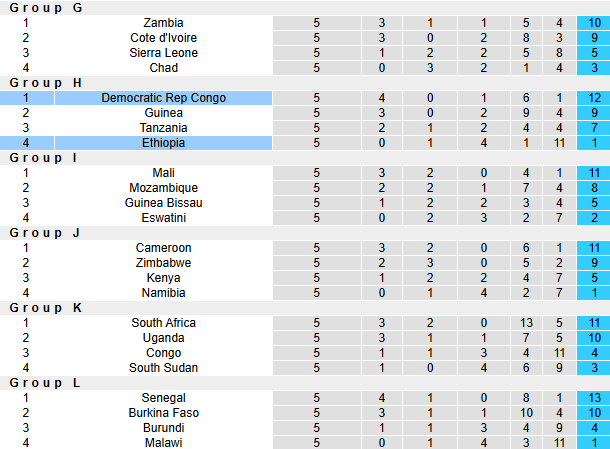
Task: Click the Tanzania team name
Action: (163, 128)
